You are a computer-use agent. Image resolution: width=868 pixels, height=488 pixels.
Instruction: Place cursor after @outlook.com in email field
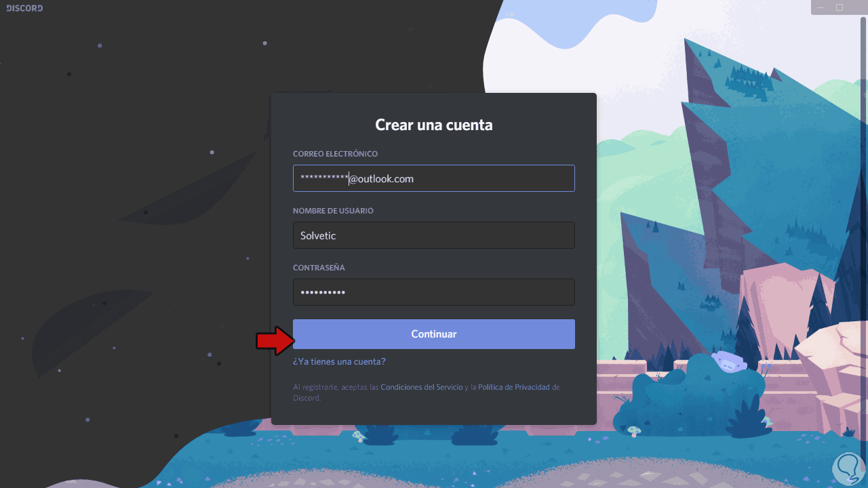click(x=415, y=179)
